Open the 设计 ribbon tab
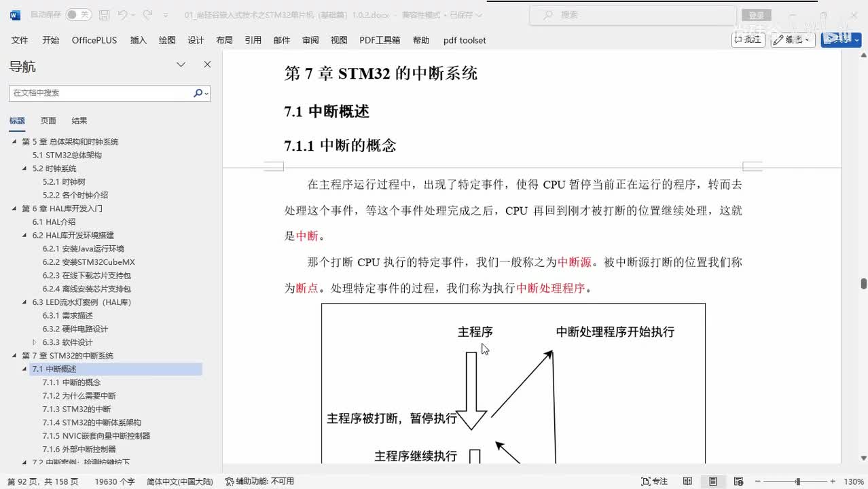This screenshot has width=868, height=489. pyautogui.click(x=196, y=40)
